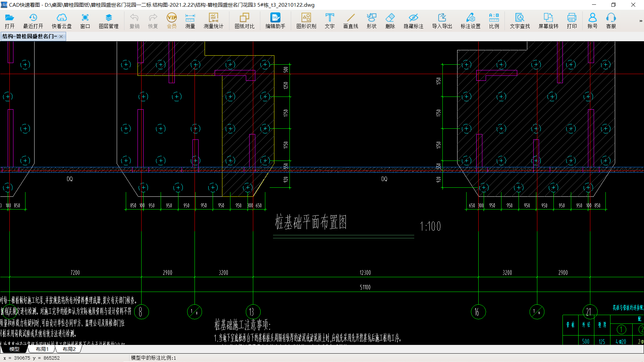This screenshot has height=362, width=644.
Task: Click status bar 模型中的标注比例:1
Action: pos(153,358)
